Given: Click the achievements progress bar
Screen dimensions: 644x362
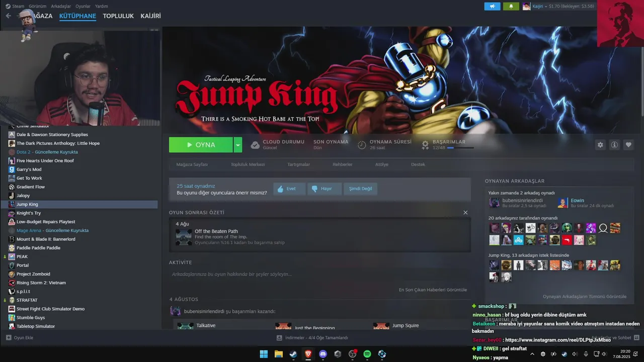Looking at the screenshot, I should (460, 148).
